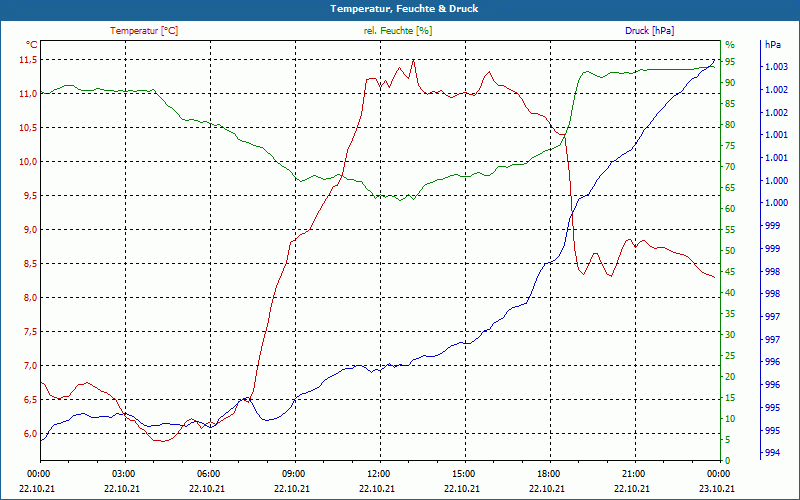Viewport: 800px width, 500px height.
Task: Click the '12:00' time axis label
Action: (377, 474)
